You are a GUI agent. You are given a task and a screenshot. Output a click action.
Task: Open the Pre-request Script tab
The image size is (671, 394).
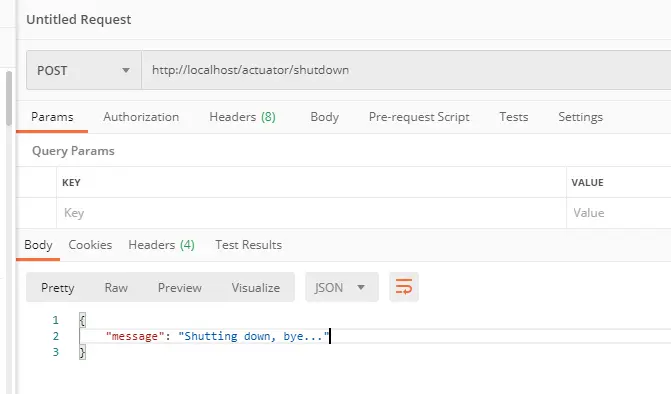(419, 117)
